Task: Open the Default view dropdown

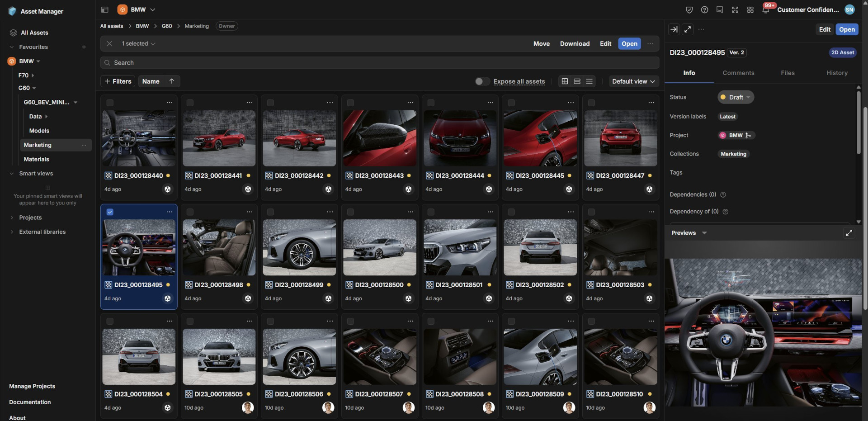Action: click(633, 81)
